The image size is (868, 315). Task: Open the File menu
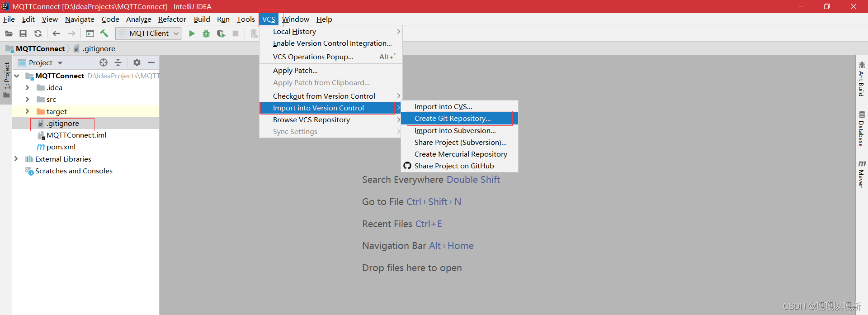(9, 19)
